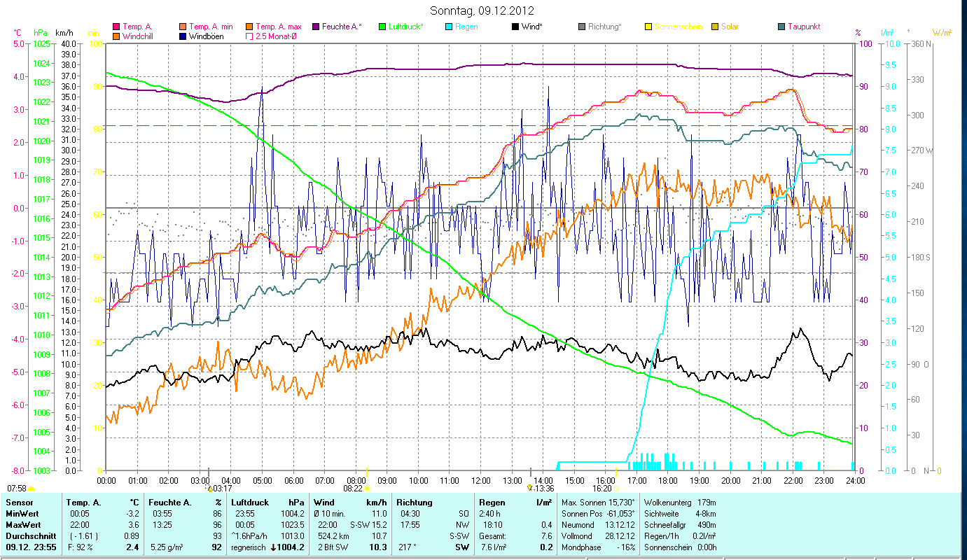Select the Windböen legend label
967x560 pixels.
click(x=207, y=36)
